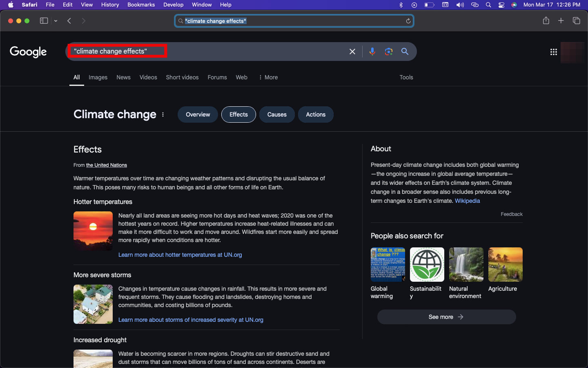Open the View menu

(x=87, y=5)
